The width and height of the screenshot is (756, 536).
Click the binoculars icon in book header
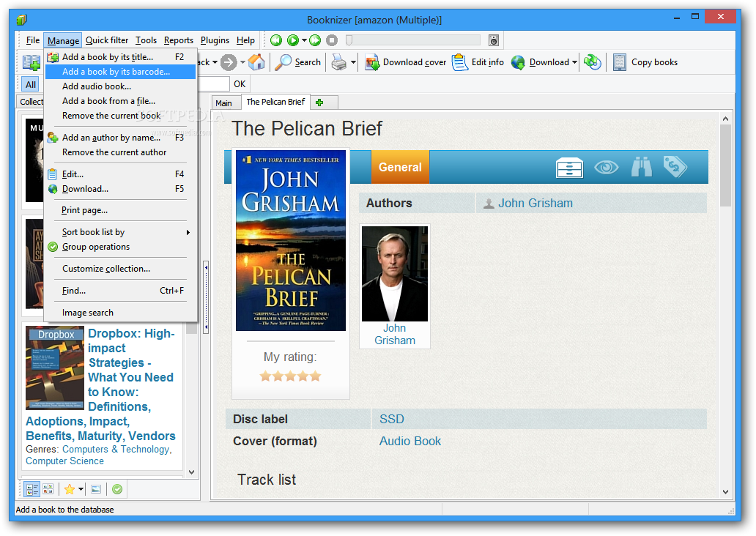coord(642,167)
